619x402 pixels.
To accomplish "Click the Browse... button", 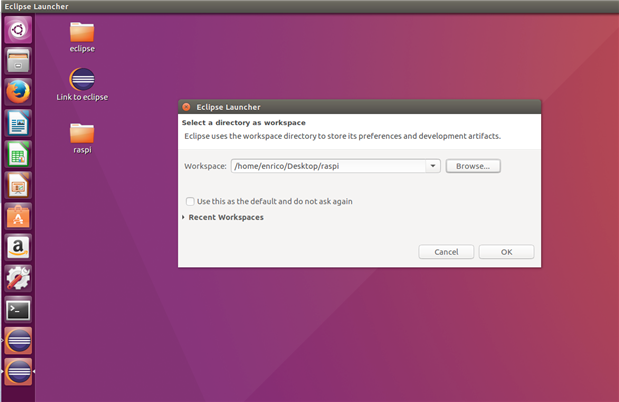I will [x=473, y=166].
